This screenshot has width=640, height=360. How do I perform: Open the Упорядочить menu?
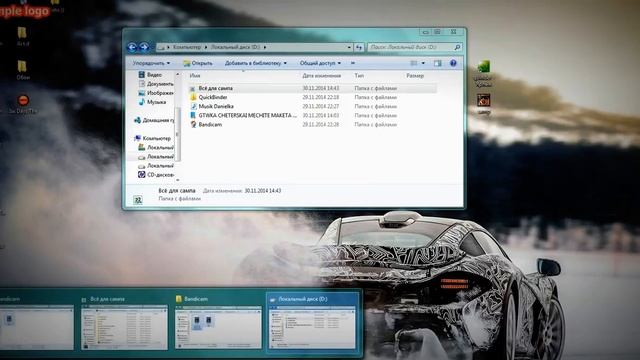pos(151,63)
